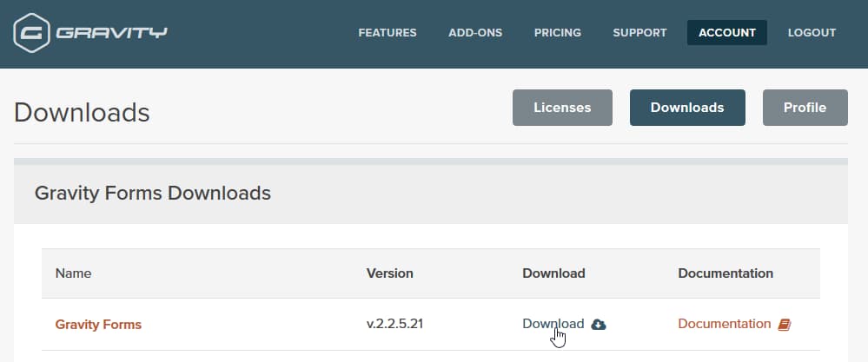The height and width of the screenshot is (362, 868).
Task: Open the Add-Ons menu item
Action: 475,33
